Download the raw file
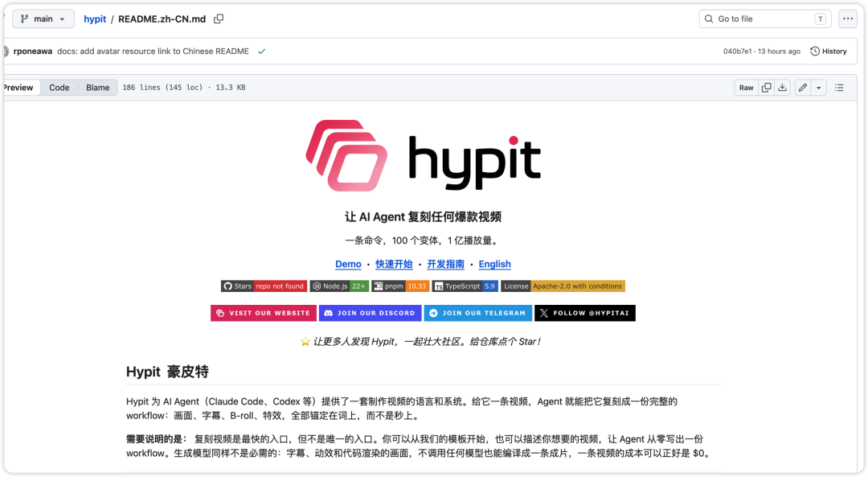868x477 pixels. coord(782,88)
